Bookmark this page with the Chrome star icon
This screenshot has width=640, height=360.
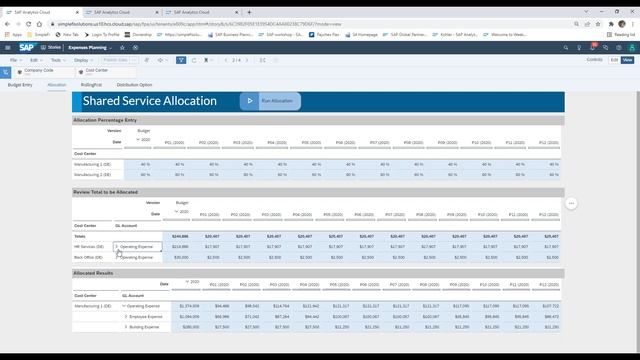[x=598, y=24]
